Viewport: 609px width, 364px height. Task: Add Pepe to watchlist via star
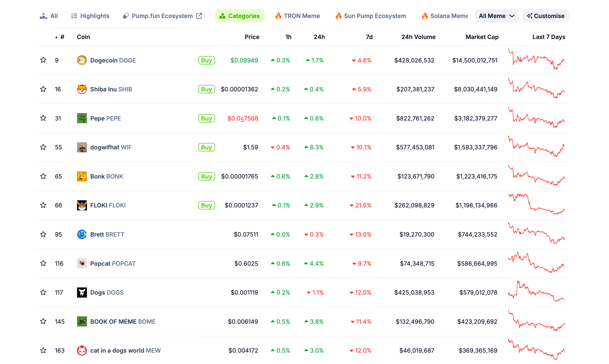(43, 118)
